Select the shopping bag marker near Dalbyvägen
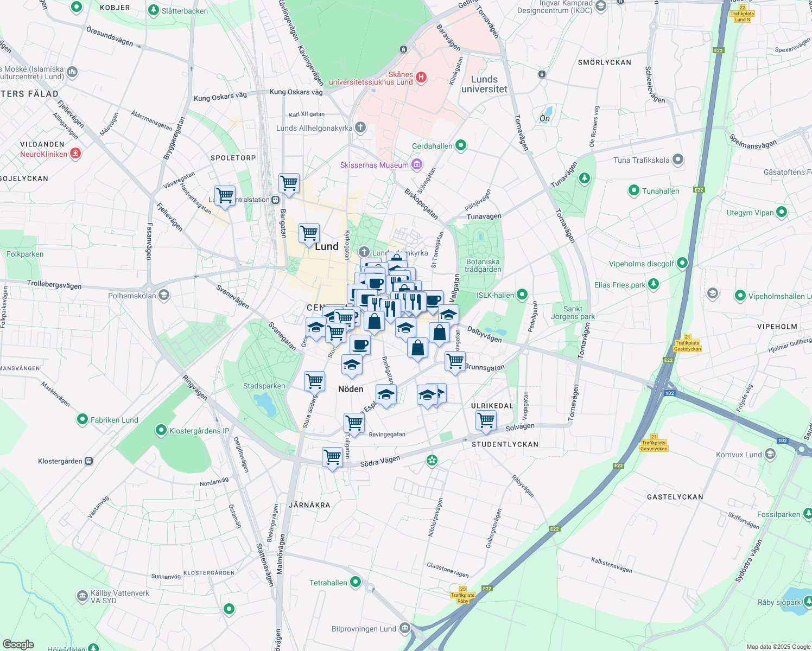 point(440,333)
